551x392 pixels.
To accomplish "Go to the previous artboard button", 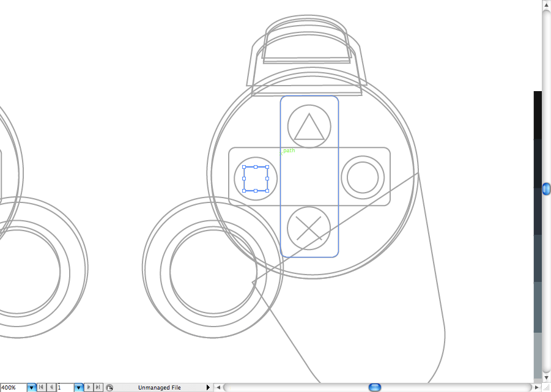I will tap(51, 388).
